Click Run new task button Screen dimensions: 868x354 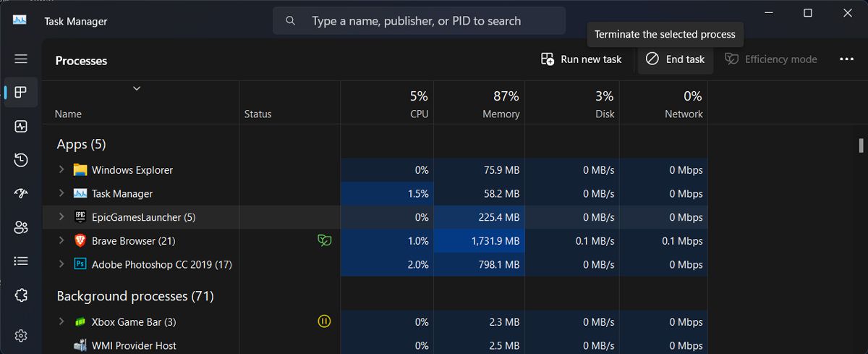point(582,59)
